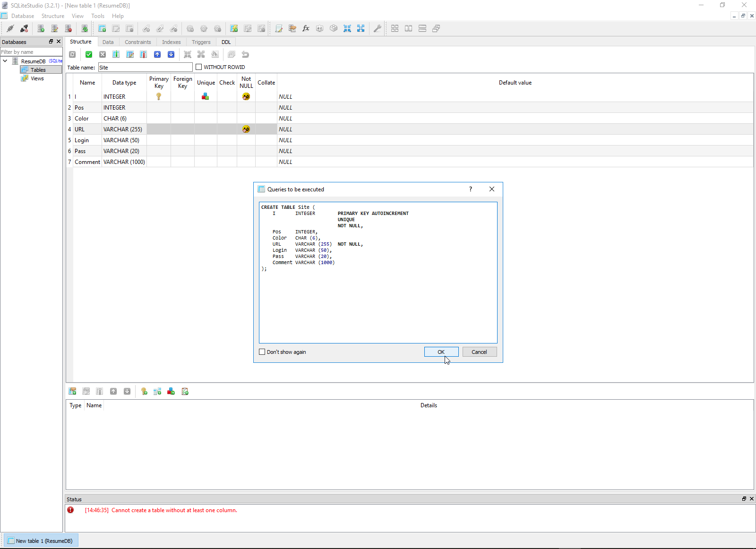The height and width of the screenshot is (549, 756).
Task: Click the primary key icon in row I
Action: (x=159, y=96)
